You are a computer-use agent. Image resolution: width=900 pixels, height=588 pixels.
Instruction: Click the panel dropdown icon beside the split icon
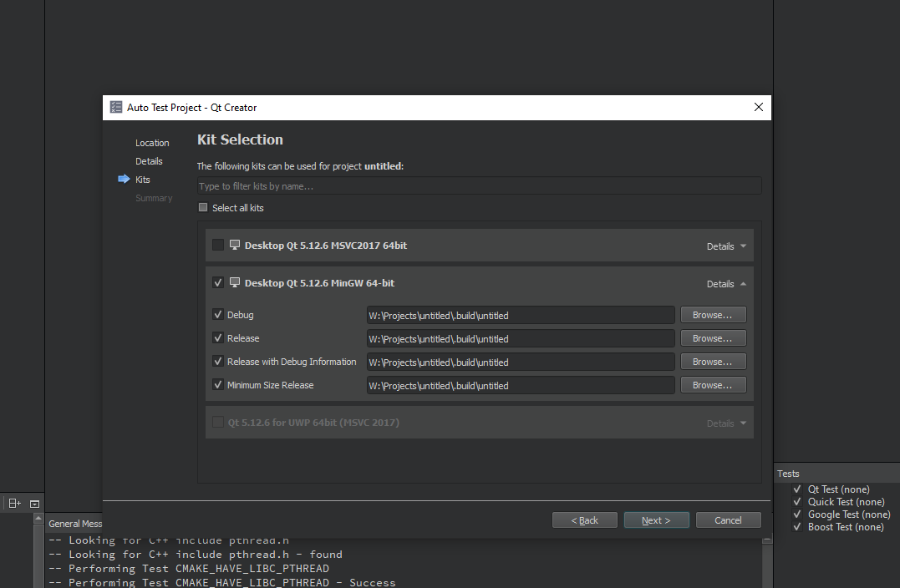click(34, 503)
